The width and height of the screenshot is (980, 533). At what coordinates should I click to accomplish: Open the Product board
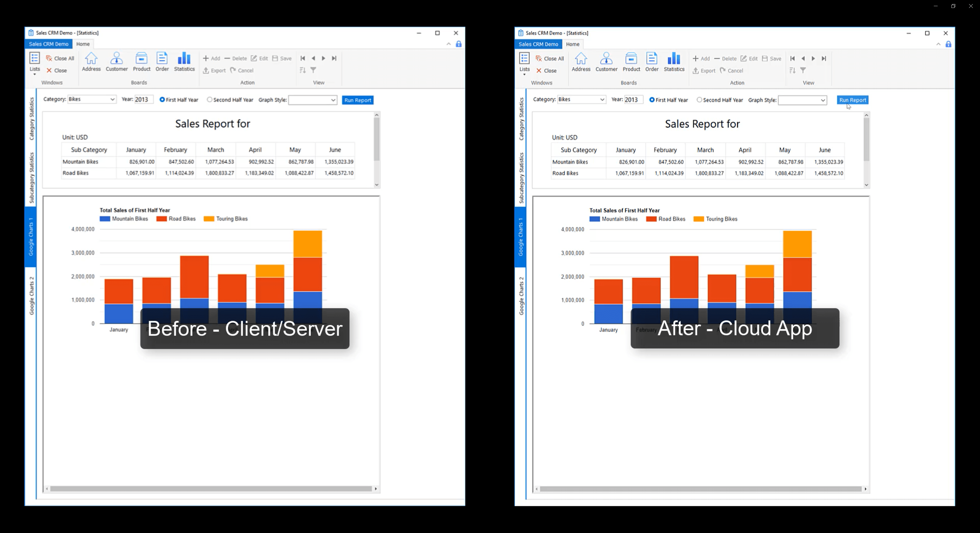[141, 62]
